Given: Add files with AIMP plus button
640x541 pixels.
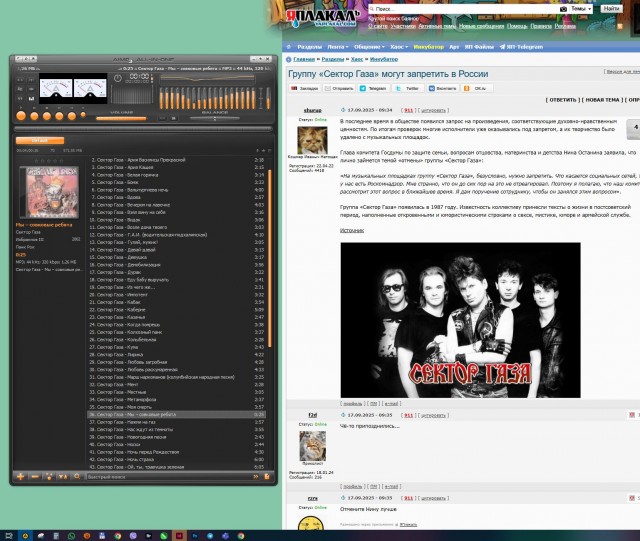Looking at the screenshot, I should point(20,476).
